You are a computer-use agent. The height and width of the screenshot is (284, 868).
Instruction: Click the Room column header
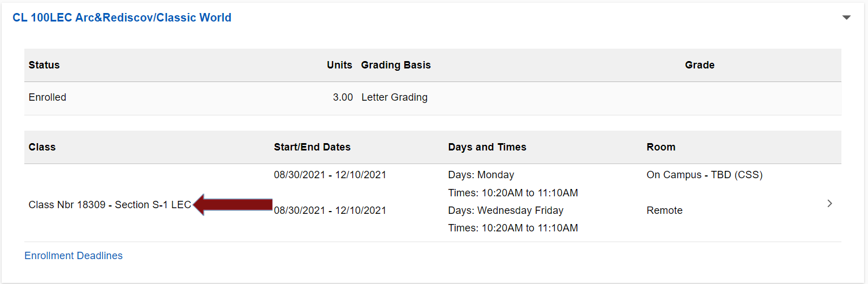point(661,147)
